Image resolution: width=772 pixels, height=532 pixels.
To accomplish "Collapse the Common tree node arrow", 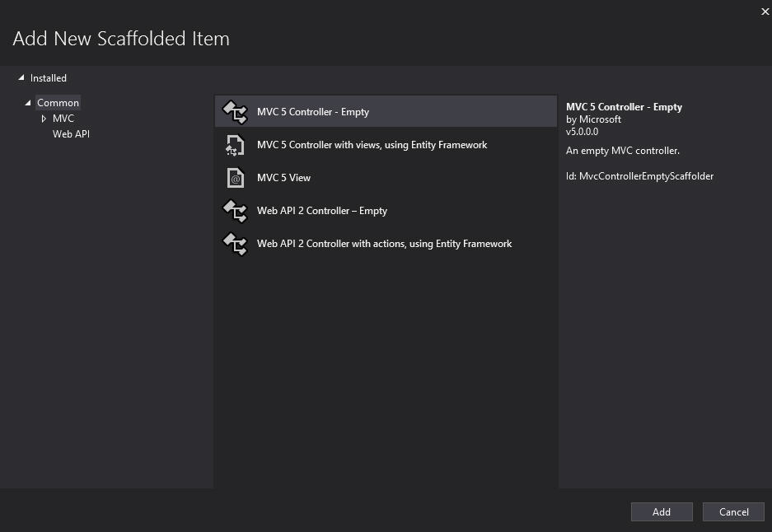I will [x=28, y=103].
